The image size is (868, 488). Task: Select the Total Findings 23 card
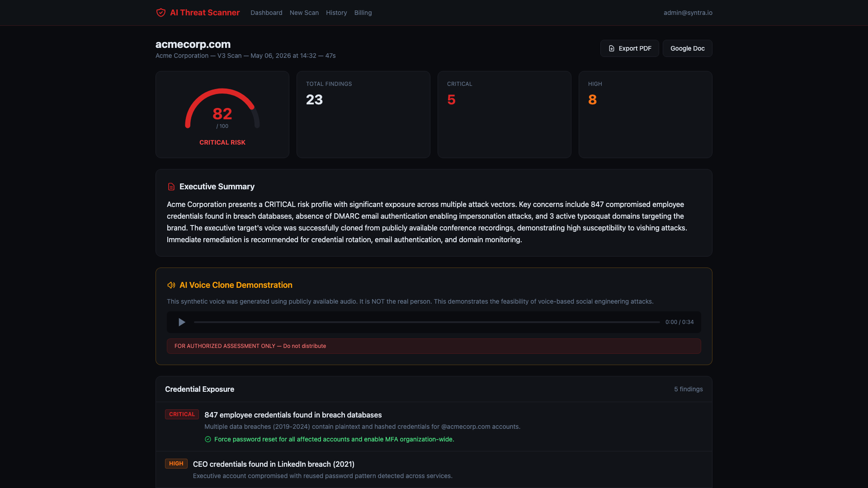coord(363,114)
